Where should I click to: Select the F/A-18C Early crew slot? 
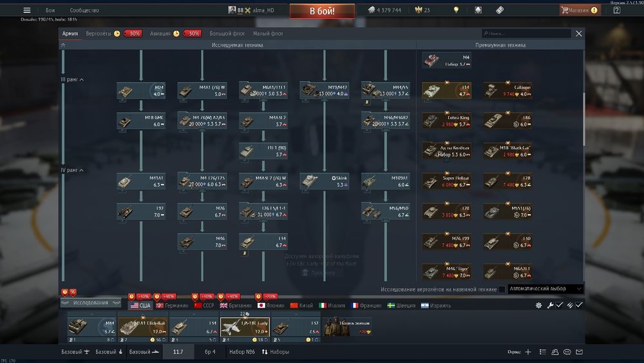pos(245,327)
